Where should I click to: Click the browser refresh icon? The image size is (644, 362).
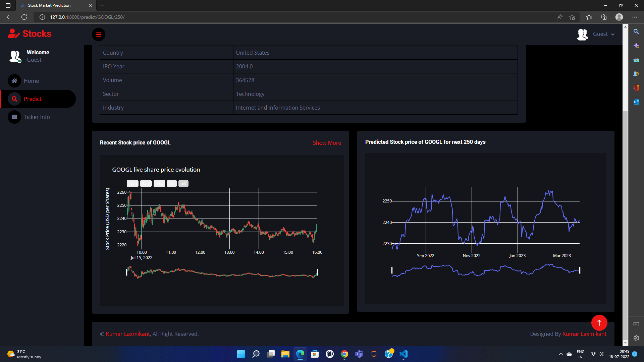click(24, 17)
